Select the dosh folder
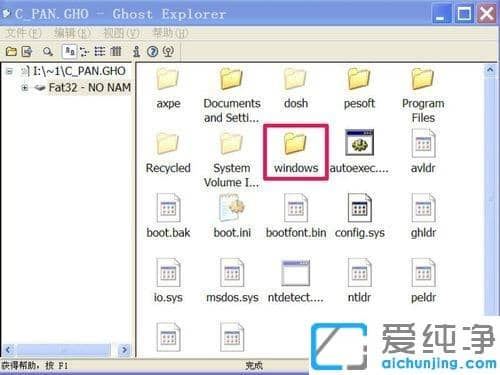 pyautogui.click(x=296, y=88)
